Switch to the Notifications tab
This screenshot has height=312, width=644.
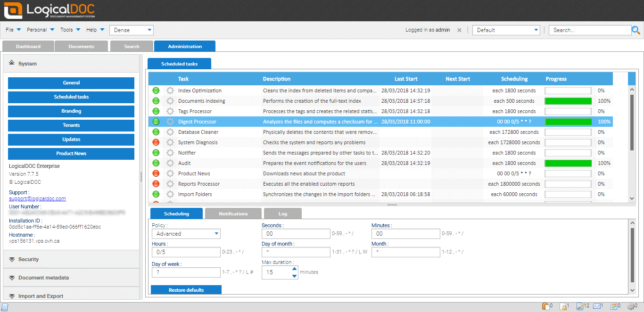233,213
